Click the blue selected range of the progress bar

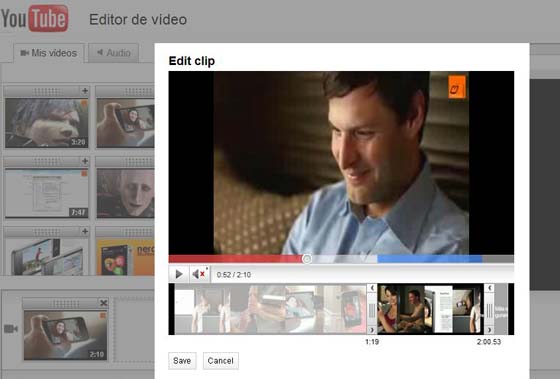[430, 259]
